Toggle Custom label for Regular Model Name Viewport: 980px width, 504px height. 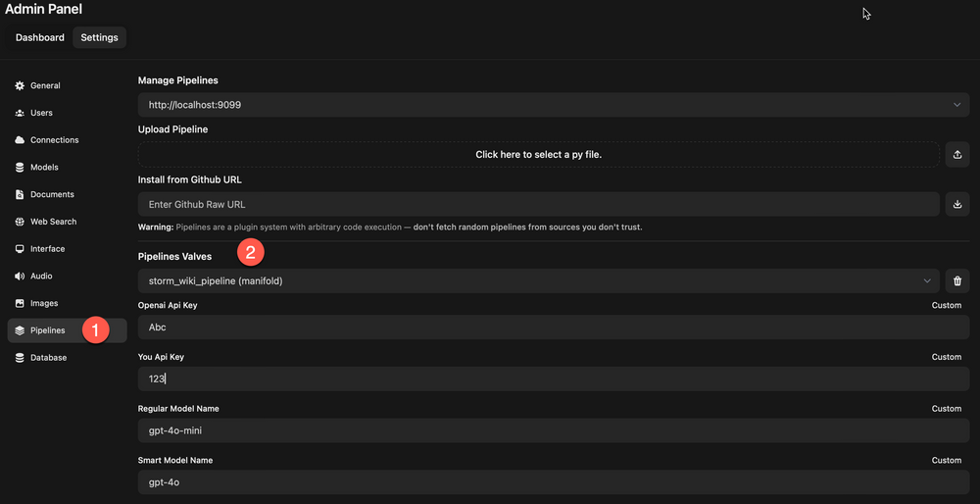pos(946,409)
